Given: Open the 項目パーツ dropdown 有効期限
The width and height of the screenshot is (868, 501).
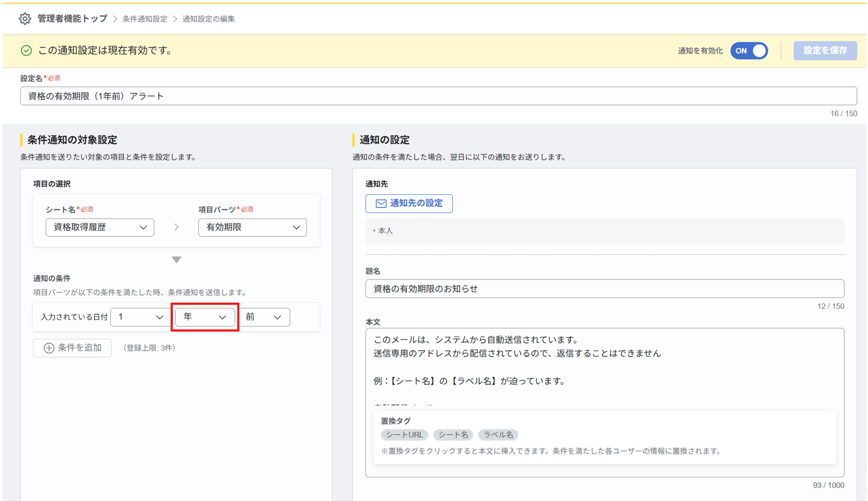Looking at the screenshot, I should (252, 228).
